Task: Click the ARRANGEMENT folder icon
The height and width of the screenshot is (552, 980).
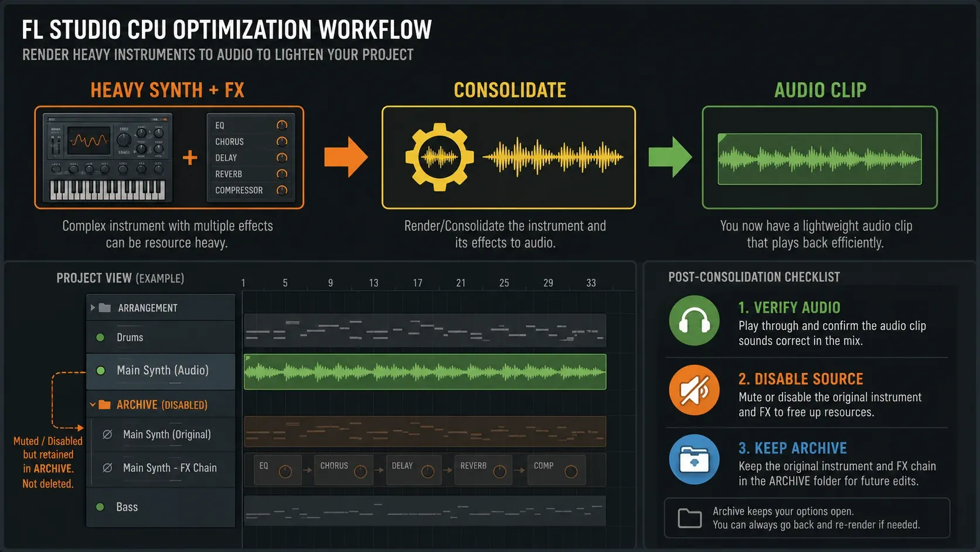Action: [x=105, y=307]
